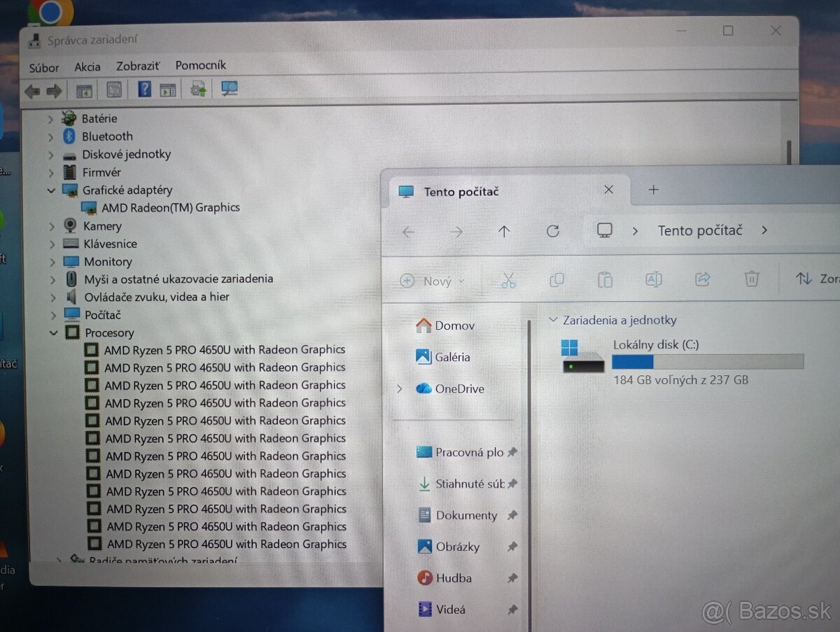Image resolution: width=840 pixels, height=632 pixels.
Task: Open the Nový dropdown button
Action: click(432, 281)
